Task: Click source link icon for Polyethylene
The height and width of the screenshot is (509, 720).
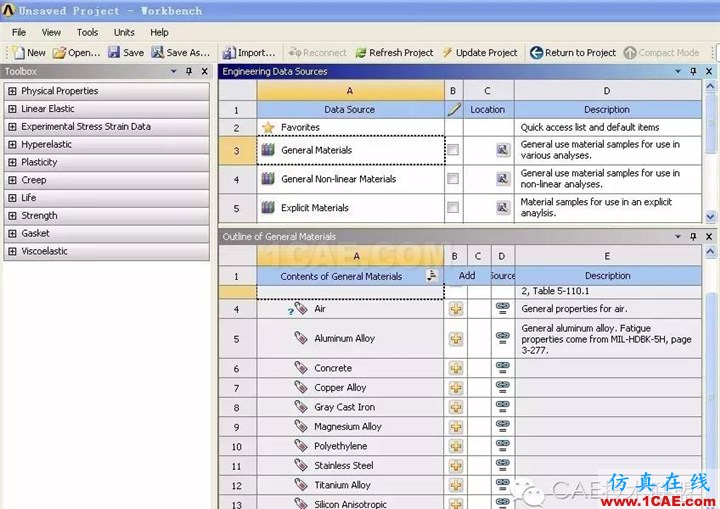Action: tap(503, 446)
